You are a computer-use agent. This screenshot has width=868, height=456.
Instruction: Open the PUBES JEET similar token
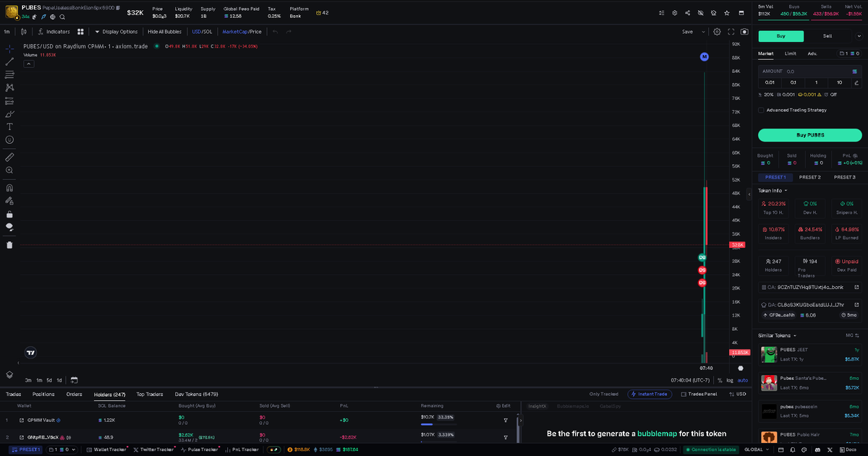[x=810, y=354]
